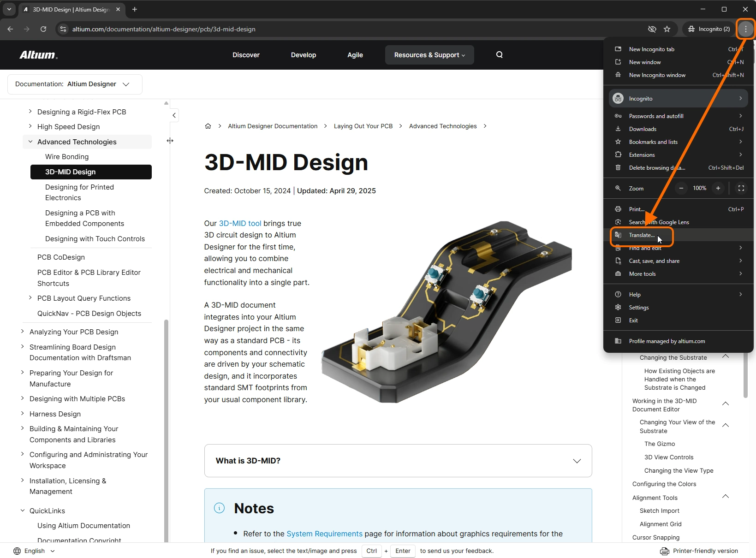Open Resources & Support dropdown menu
The image size is (756, 558).
429,55
